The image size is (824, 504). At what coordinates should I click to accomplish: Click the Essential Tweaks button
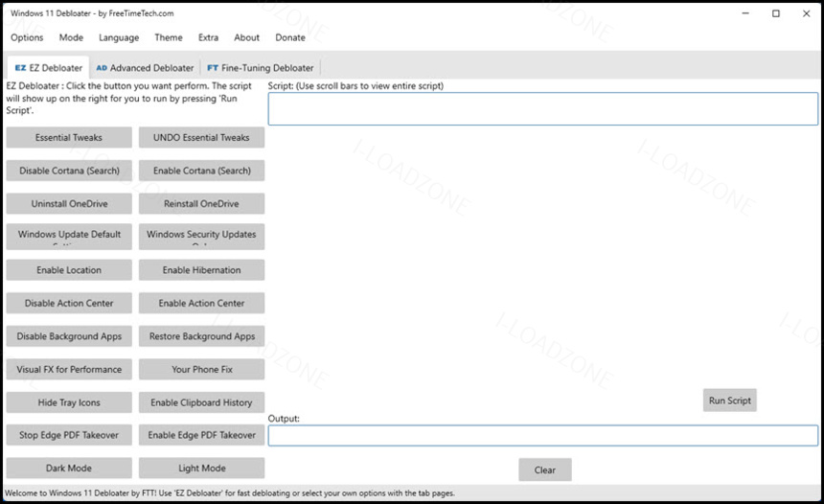(69, 137)
